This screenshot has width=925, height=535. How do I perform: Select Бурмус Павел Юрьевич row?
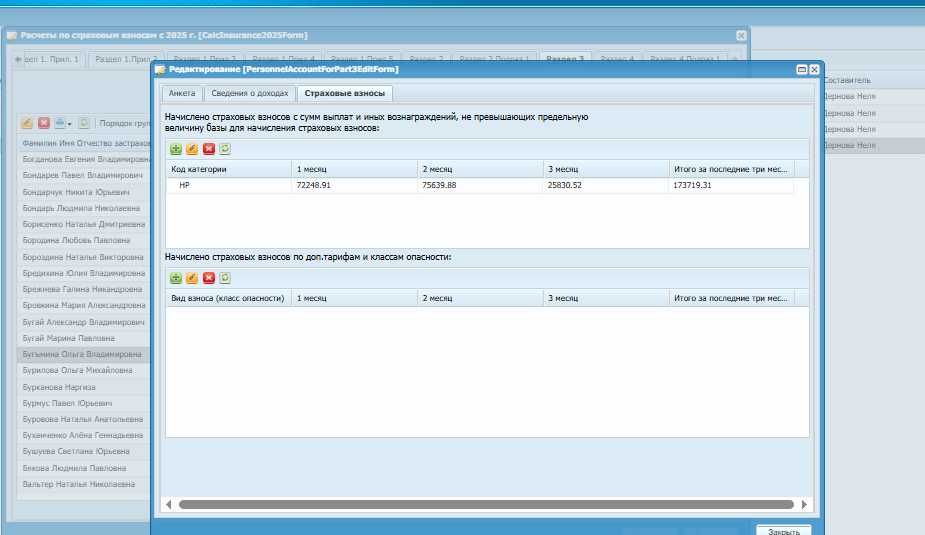pyautogui.click(x=84, y=403)
